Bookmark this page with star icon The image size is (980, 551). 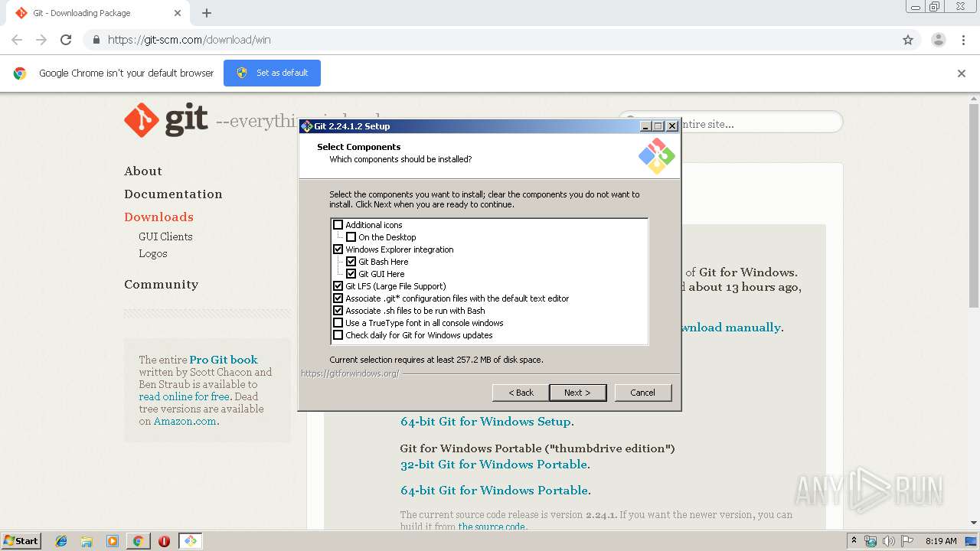pyautogui.click(x=908, y=40)
